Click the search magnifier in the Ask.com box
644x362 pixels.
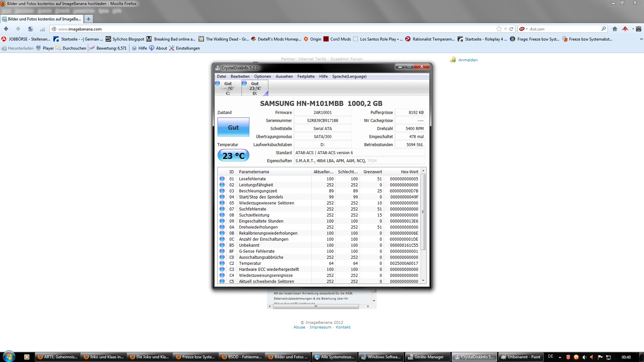[x=603, y=29]
